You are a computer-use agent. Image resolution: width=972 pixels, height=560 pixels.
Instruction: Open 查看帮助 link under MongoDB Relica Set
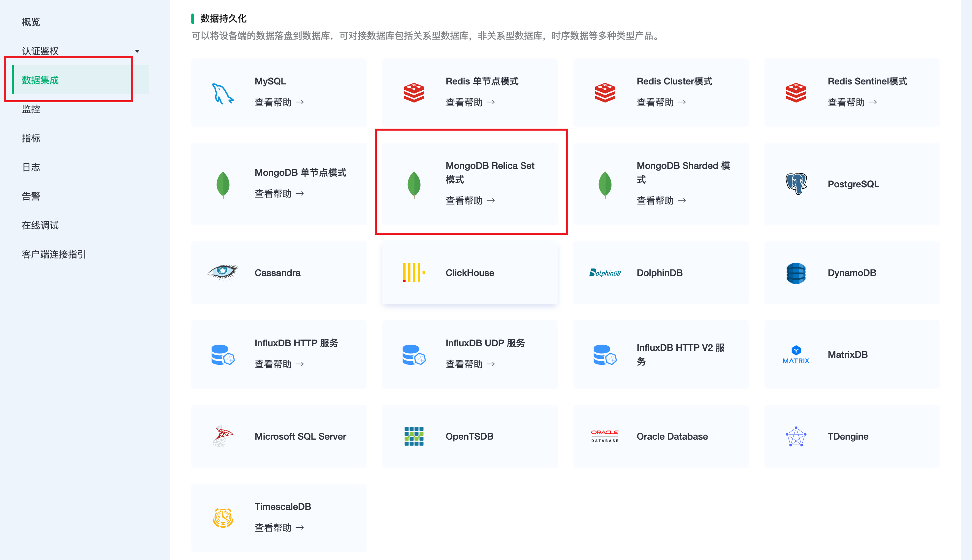coord(470,201)
